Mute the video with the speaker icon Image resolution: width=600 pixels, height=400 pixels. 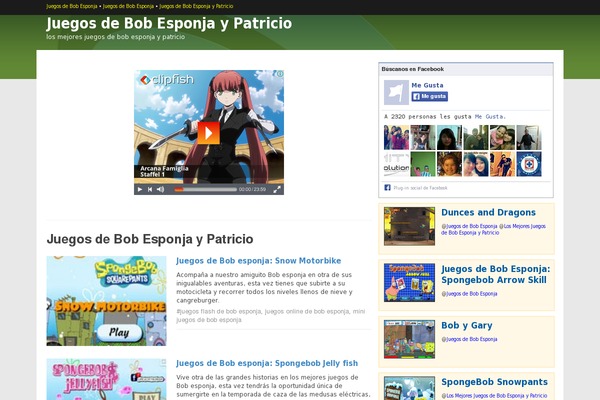(161, 189)
